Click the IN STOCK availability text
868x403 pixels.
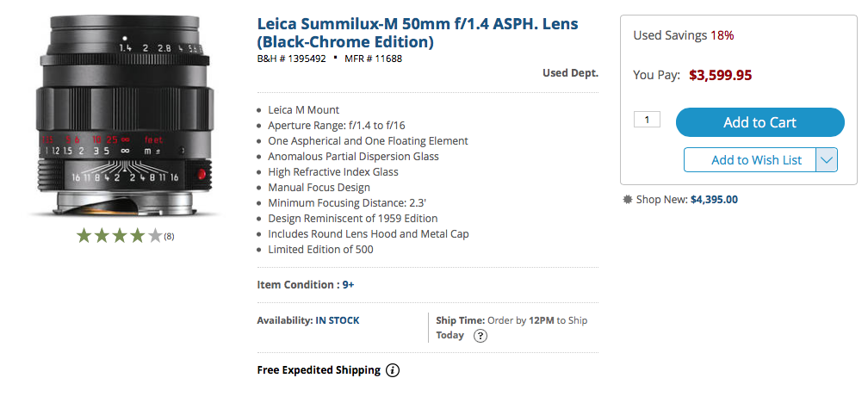338,320
